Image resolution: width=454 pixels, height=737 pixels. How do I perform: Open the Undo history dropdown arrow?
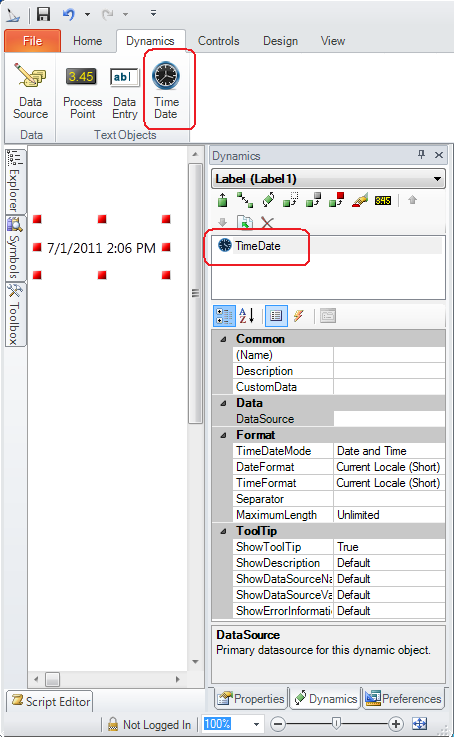point(87,15)
